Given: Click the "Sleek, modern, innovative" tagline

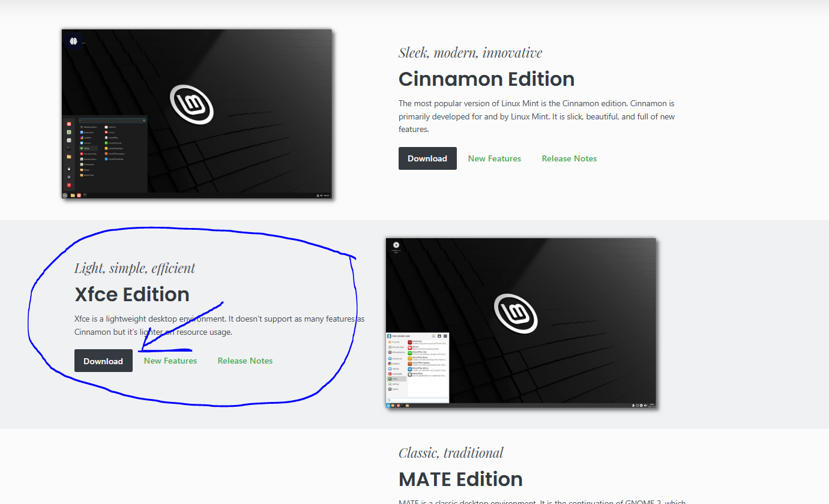Looking at the screenshot, I should [471, 52].
